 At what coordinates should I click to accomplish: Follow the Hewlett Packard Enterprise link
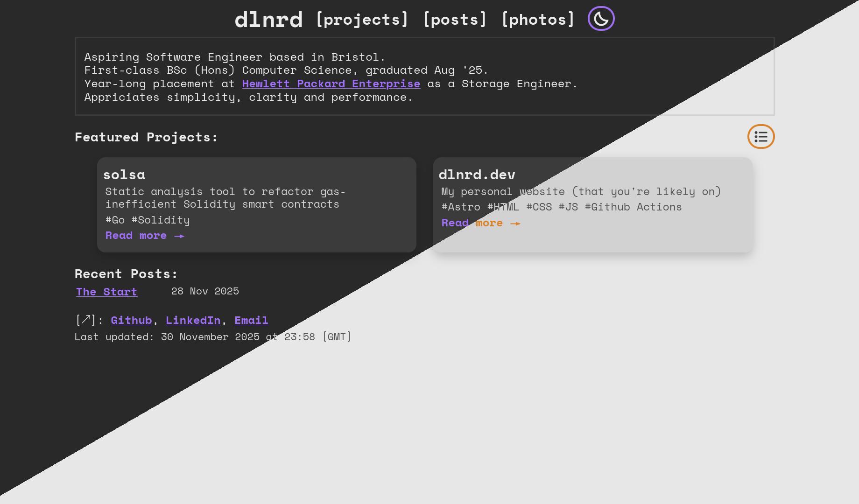click(331, 84)
